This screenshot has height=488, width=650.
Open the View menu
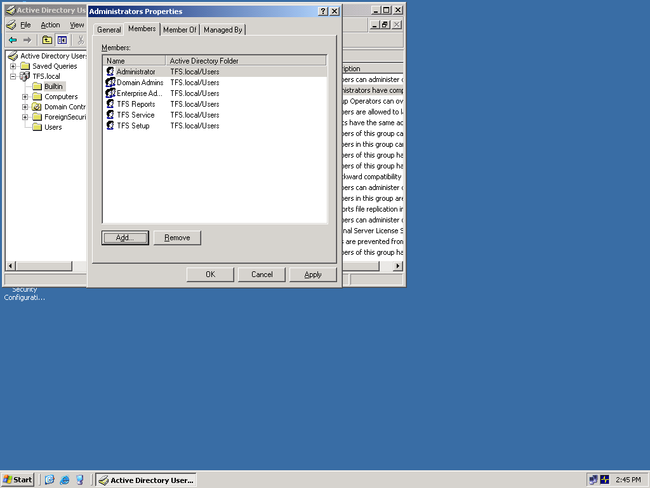pos(77,25)
